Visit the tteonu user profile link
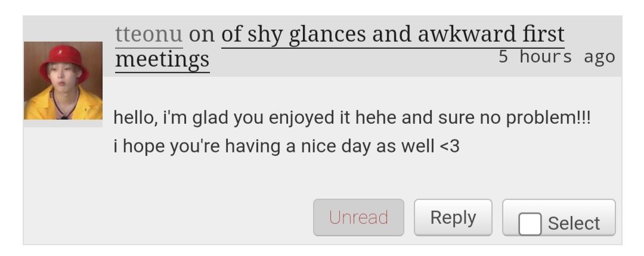This screenshot has width=644, height=256. (148, 34)
